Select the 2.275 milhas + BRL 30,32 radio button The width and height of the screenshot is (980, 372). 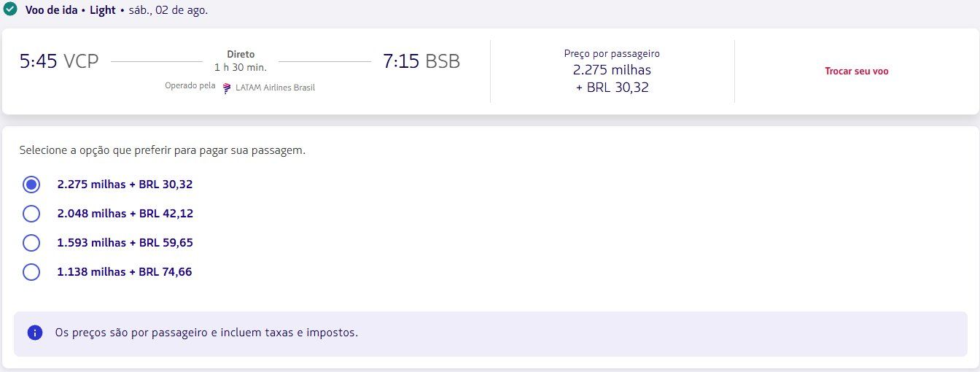pos(31,185)
